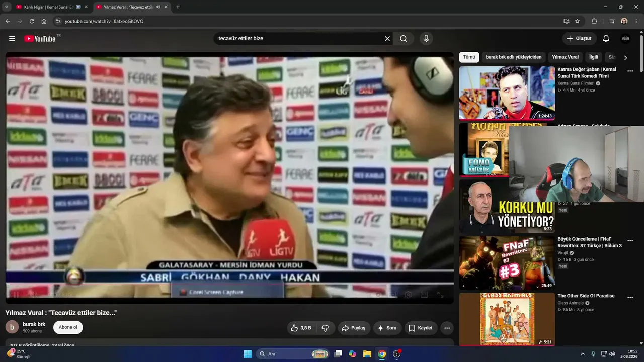This screenshot has height=362, width=644.
Task: Clear the search box text
Action: tap(387, 39)
